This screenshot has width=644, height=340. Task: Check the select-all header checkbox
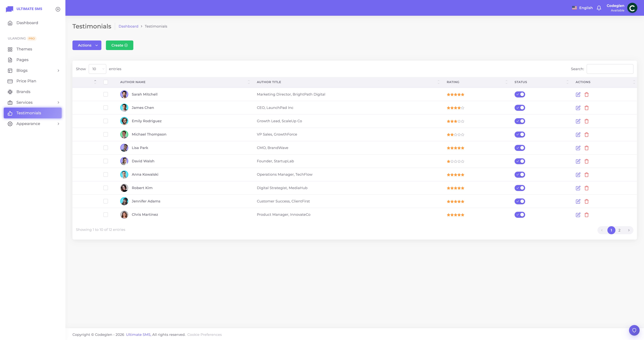click(x=106, y=82)
